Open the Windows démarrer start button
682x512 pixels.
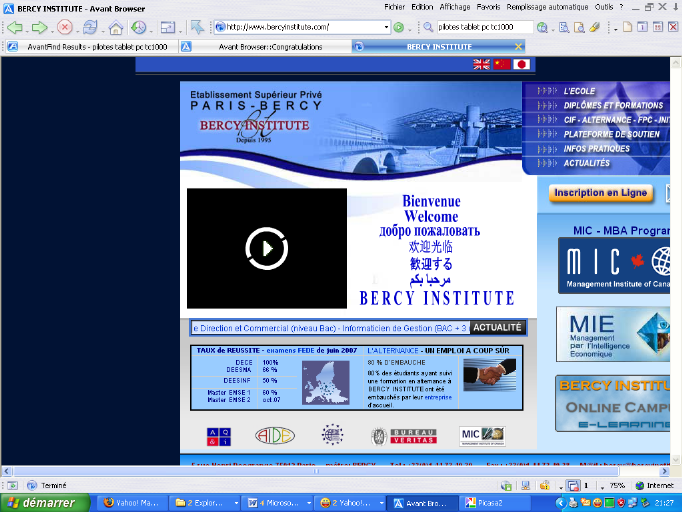coord(37,502)
